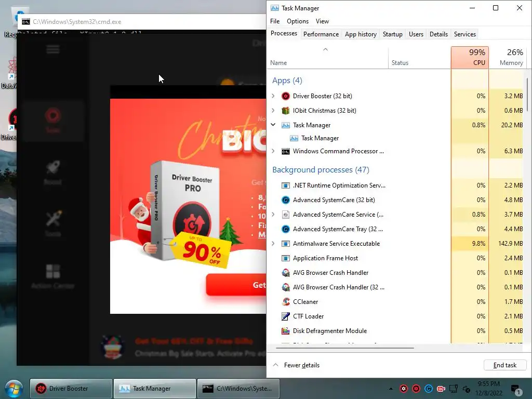Image resolution: width=532 pixels, height=399 pixels.
Task: Click the Driver Booster process icon
Action: point(286,96)
